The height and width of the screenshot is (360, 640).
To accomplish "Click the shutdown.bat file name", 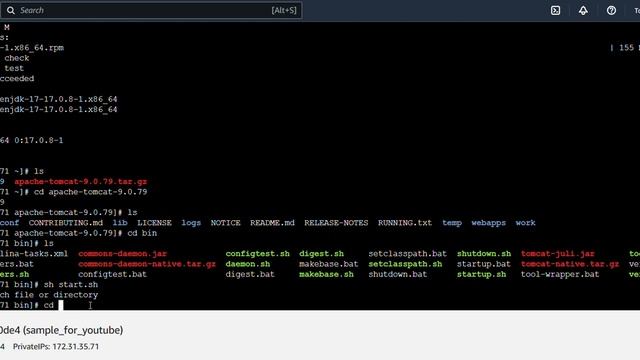I will coord(398,274).
